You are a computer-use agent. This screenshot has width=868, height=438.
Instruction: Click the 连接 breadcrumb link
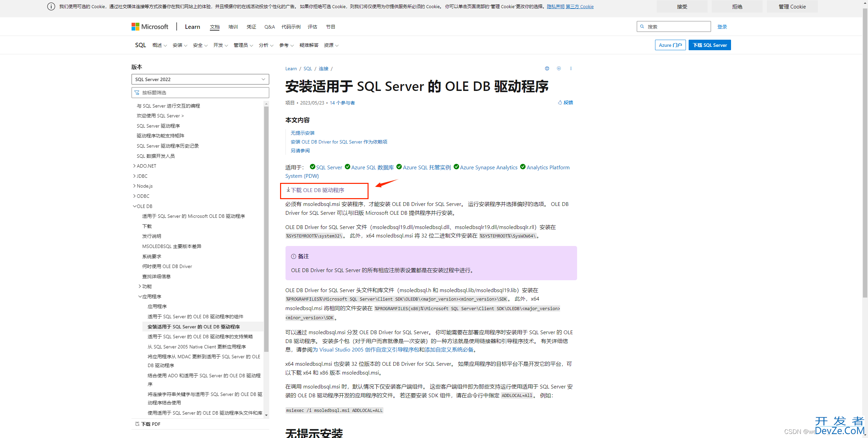(323, 69)
